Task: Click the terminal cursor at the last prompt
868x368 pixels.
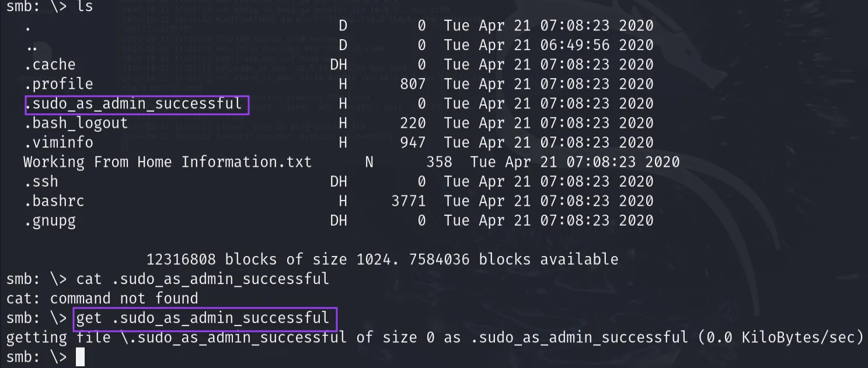Action: [81, 357]
